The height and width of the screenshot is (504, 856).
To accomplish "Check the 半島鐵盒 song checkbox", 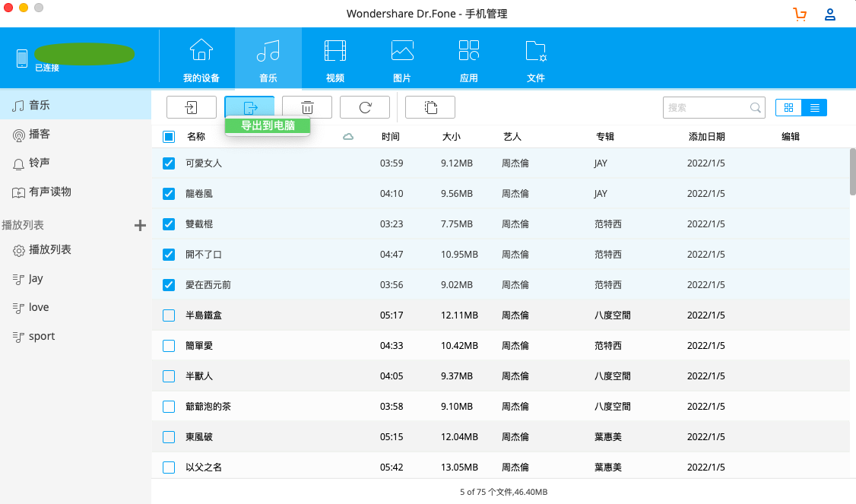I will (169, 315).
